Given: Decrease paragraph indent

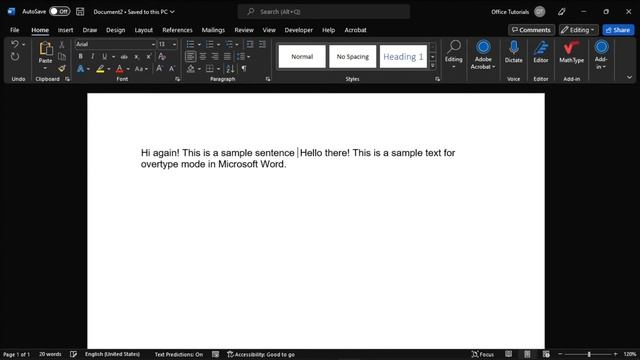Looking at the screenshot, I should click(249, 44).
